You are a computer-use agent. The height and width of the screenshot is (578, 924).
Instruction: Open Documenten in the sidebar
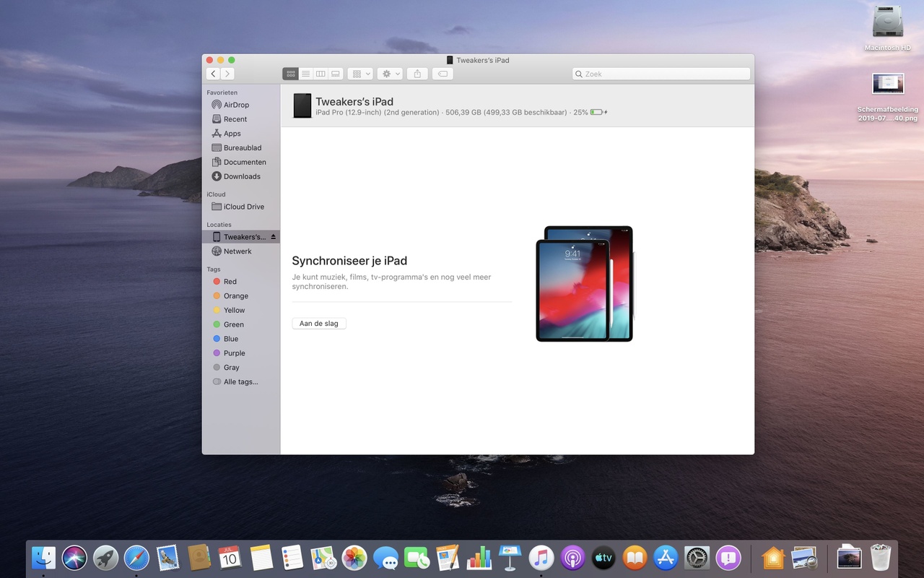click(x=241, y=163)
